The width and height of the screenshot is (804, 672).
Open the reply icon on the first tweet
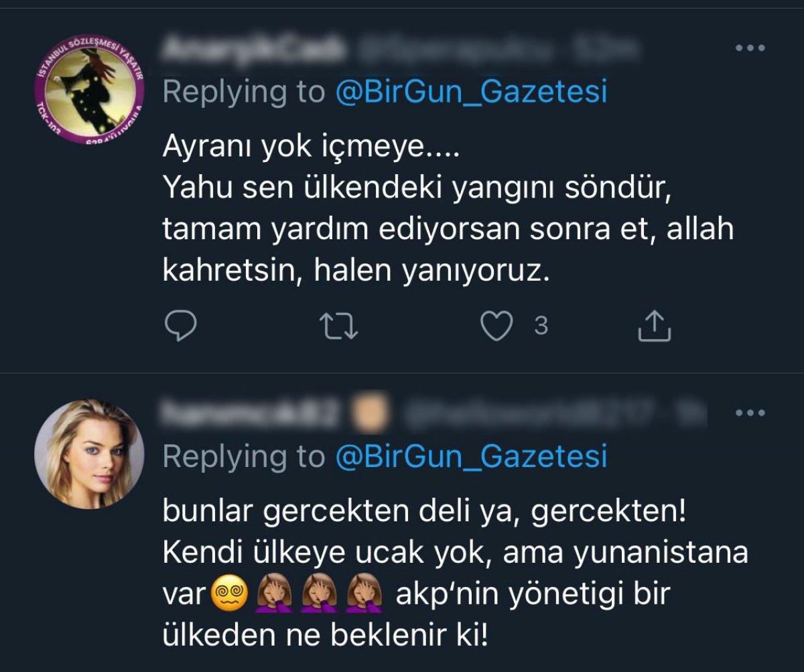[x=181, y=326]
